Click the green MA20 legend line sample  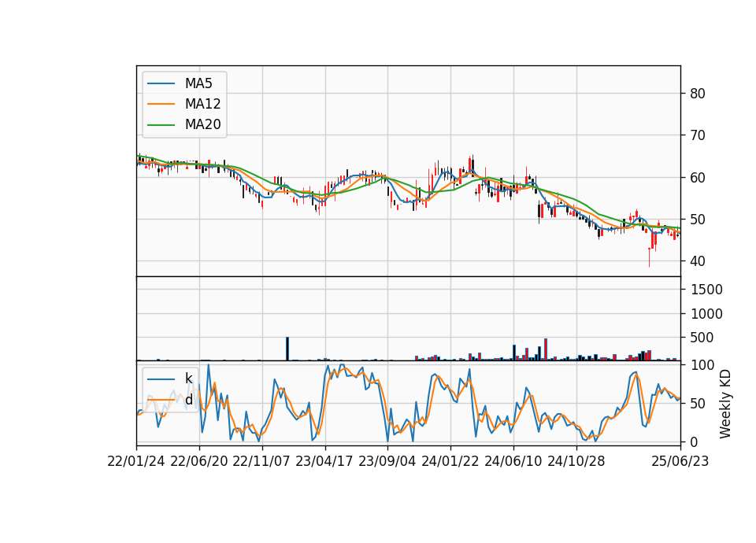[161, 125]
